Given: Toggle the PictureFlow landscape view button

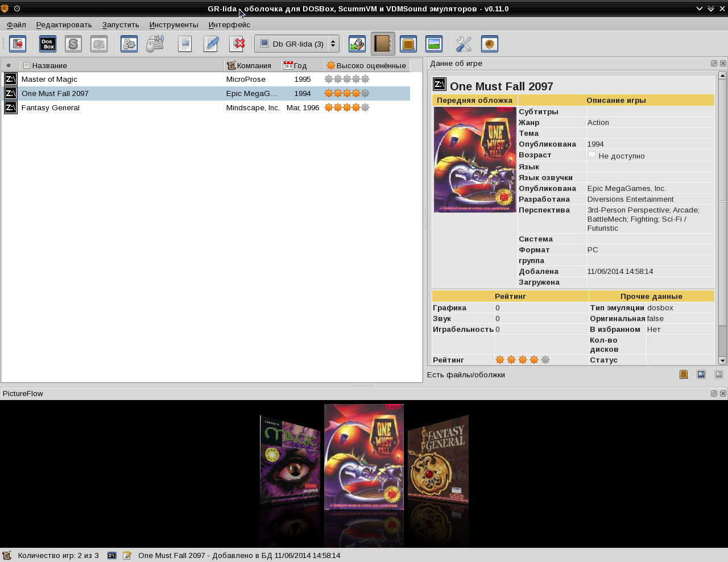Looking at the screenshot, I should tap(434, 44).
